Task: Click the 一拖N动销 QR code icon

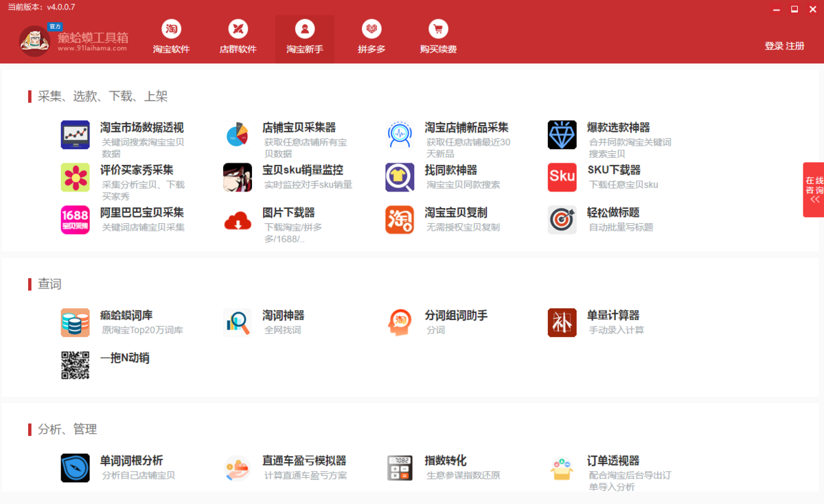Action: coord(75,365)
